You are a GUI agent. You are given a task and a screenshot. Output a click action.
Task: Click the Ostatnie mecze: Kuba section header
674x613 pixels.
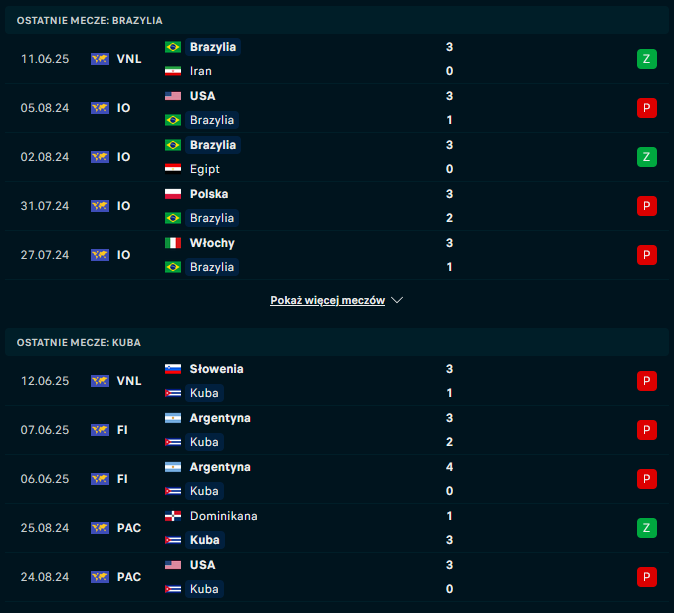point(79,342)
